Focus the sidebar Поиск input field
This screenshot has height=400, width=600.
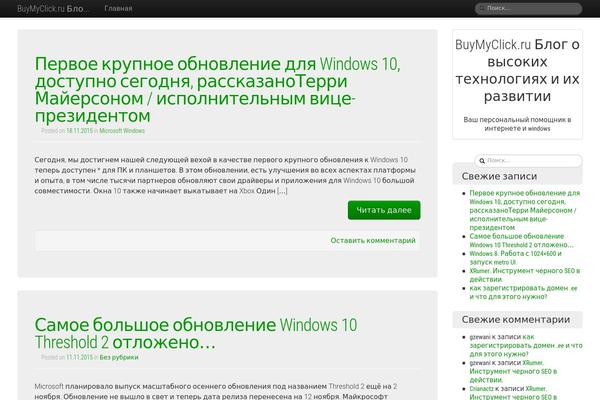528,160
